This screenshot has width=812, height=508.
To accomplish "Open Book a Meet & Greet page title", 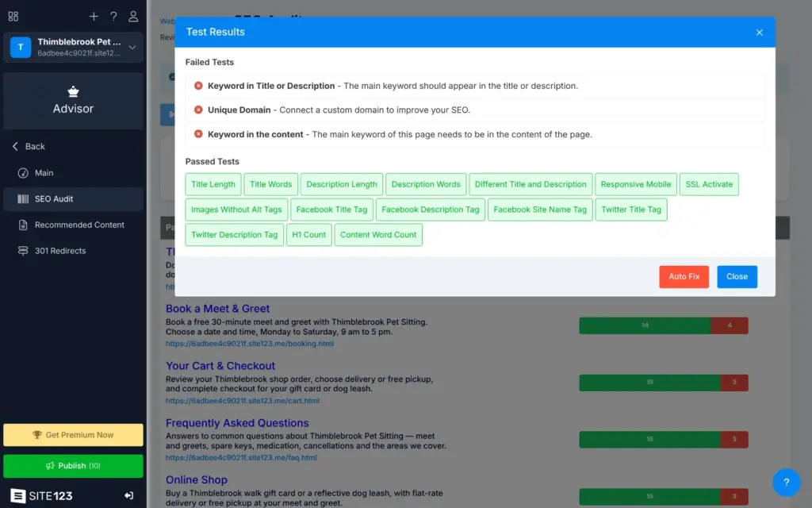I will tap(217, 309).
